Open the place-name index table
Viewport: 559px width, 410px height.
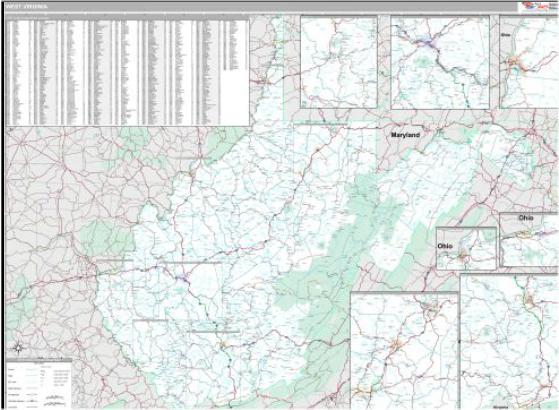128,71
